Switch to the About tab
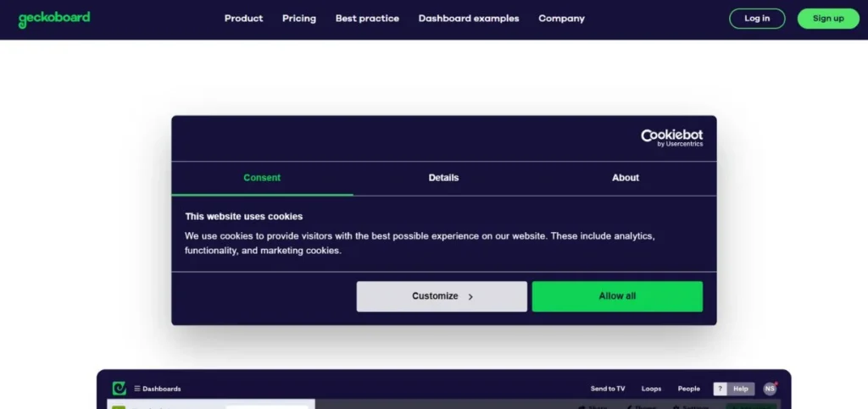 (626, 178)
